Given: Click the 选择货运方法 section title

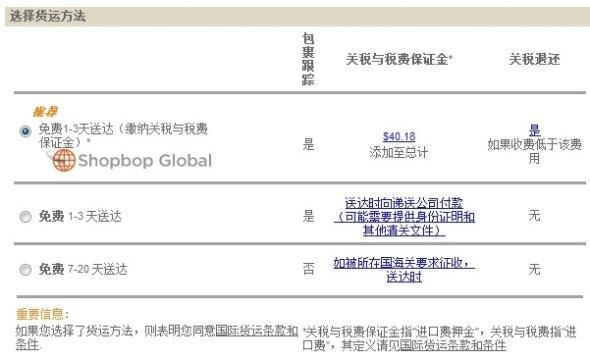Looking at the screenshot, I should [48, 16].
